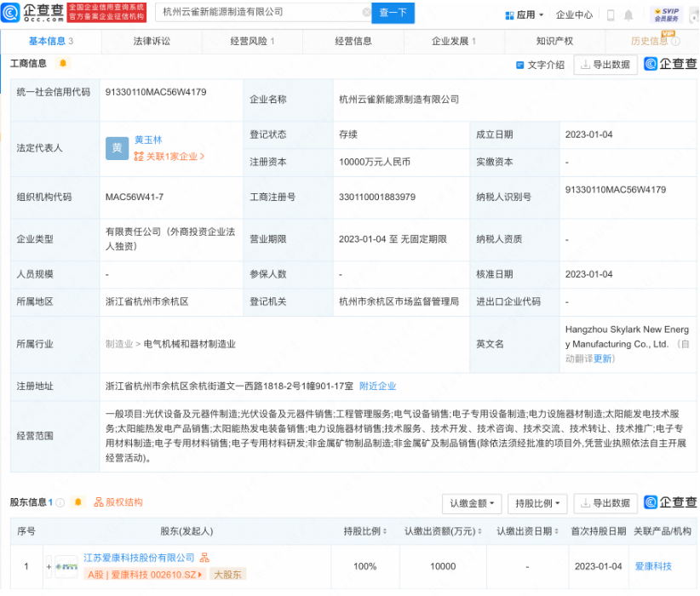Viewport: 700px width, 596px height.
Task: Clear the search box with the X icon
Action: (x=366, y=13)
